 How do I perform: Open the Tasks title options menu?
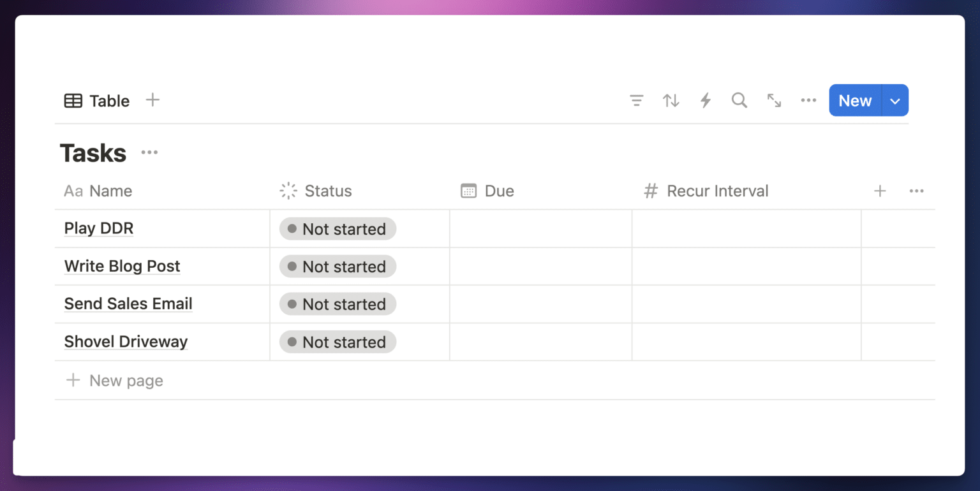point(149,152)
